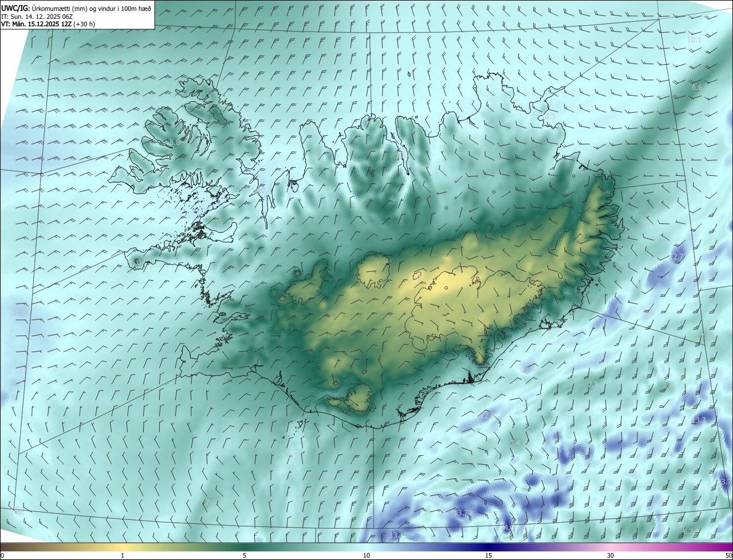This screenshot has width=733, height=560.
Task: Click the colorbar label "15"
Action: click(488, 555)
